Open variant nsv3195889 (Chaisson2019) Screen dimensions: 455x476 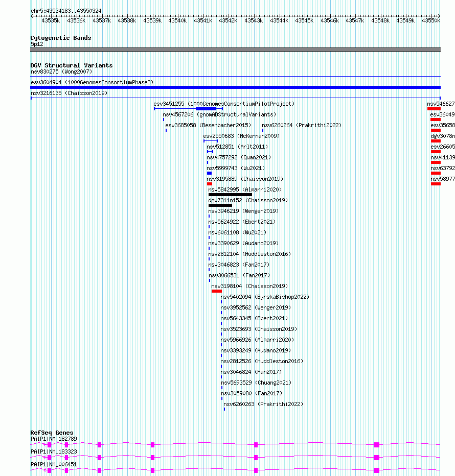245,179
